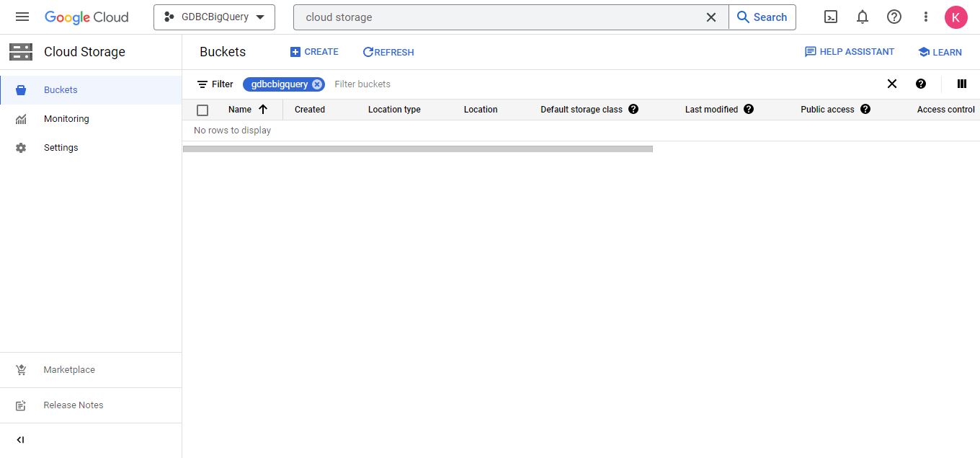
Task: Click help icon beside Public access
Action: pos(865,109)
